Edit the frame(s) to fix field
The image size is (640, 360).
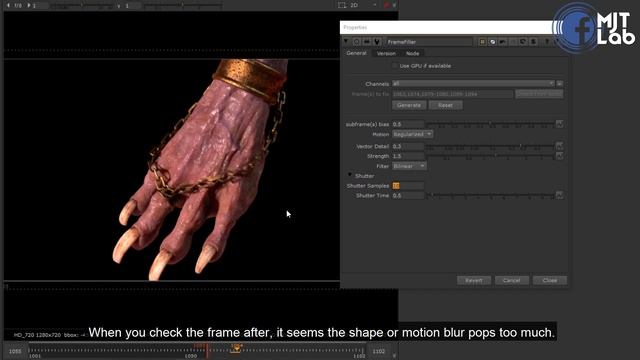(452, 94)
